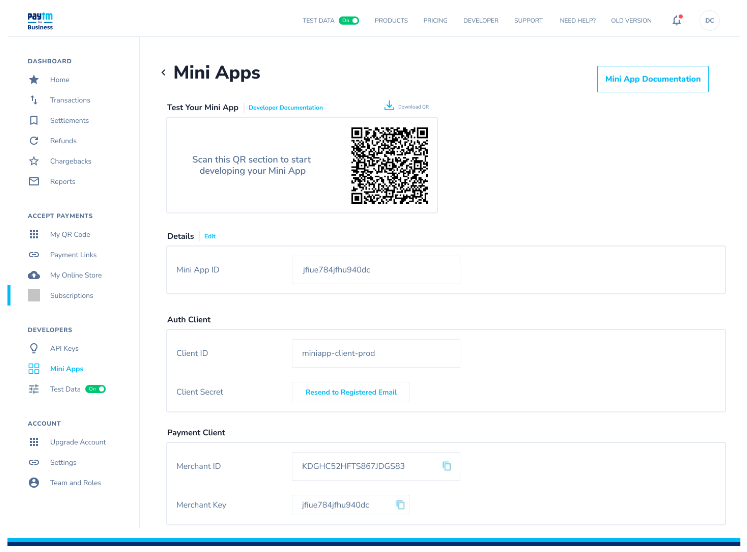Open Chargebacks in the sidebar
747x552 pixels.
tap(71, 161)
